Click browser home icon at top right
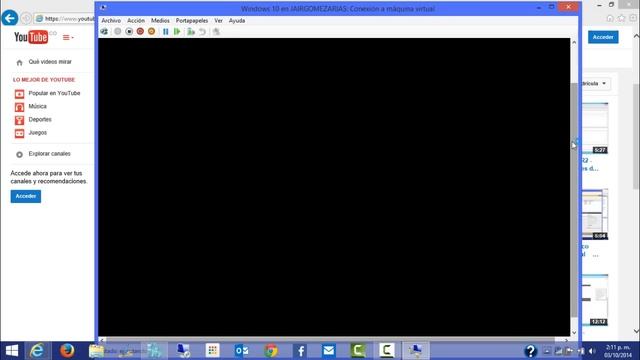The height and width of the screenshot is (360, 640). click(610, 18)
